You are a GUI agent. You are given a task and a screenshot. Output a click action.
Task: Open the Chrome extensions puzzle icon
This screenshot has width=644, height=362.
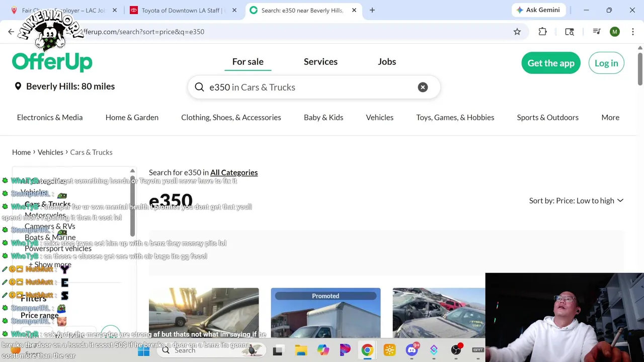tap(542, 32)
